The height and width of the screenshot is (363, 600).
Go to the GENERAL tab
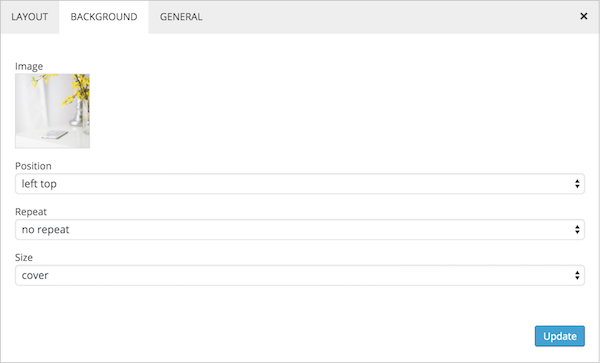(181, 17)
